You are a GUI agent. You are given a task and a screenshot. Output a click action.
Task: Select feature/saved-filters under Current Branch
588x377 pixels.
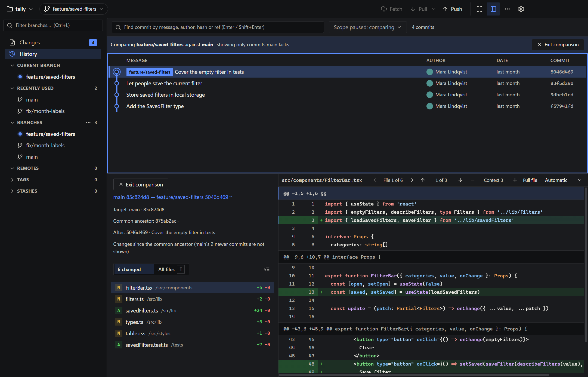(x=53, y=77)
